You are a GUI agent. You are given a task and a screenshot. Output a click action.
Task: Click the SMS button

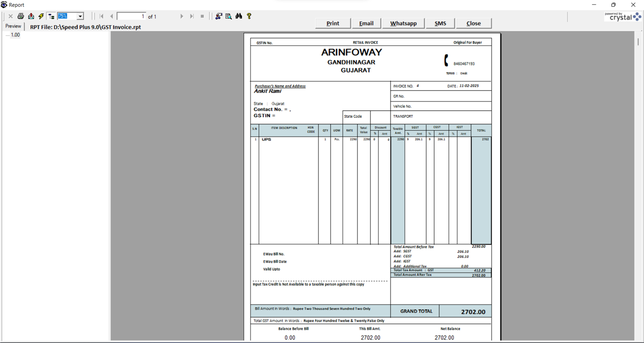point(440,24)
